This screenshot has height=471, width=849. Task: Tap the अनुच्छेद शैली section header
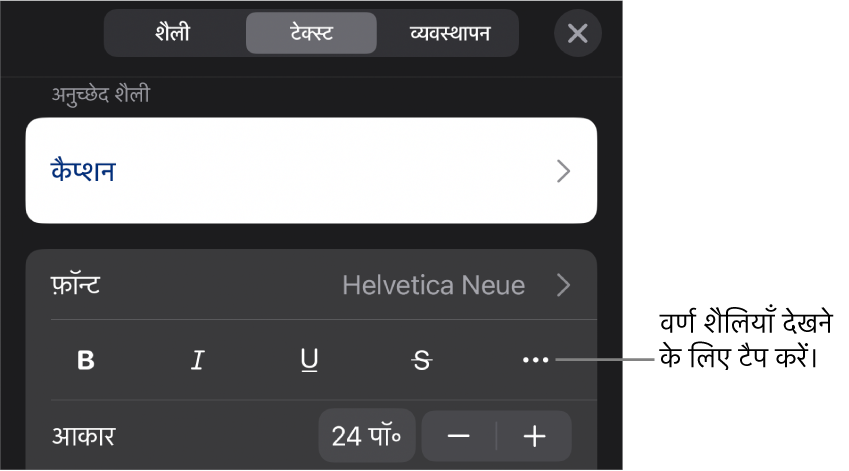click(101, 95)
